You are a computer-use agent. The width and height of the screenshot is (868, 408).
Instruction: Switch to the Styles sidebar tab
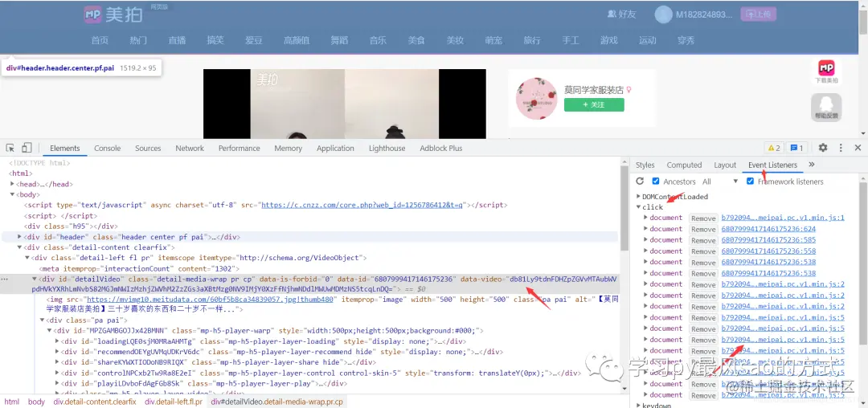pos(645,165)
